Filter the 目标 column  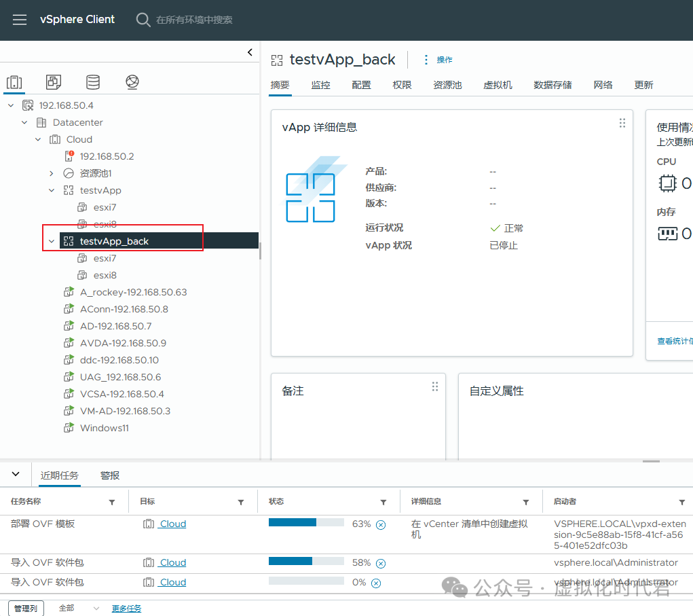point(241,503)
